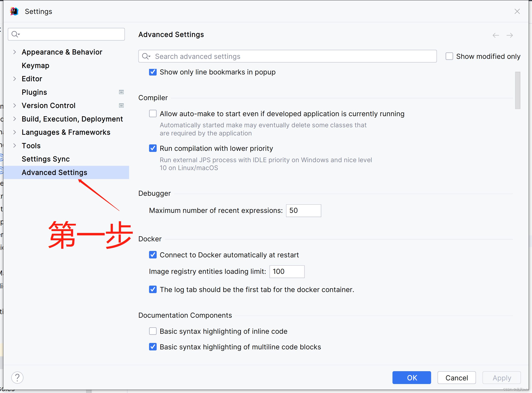Expand the Tools tree node
The width and height of the screenshot is (532, 393).
pos(15,146)
